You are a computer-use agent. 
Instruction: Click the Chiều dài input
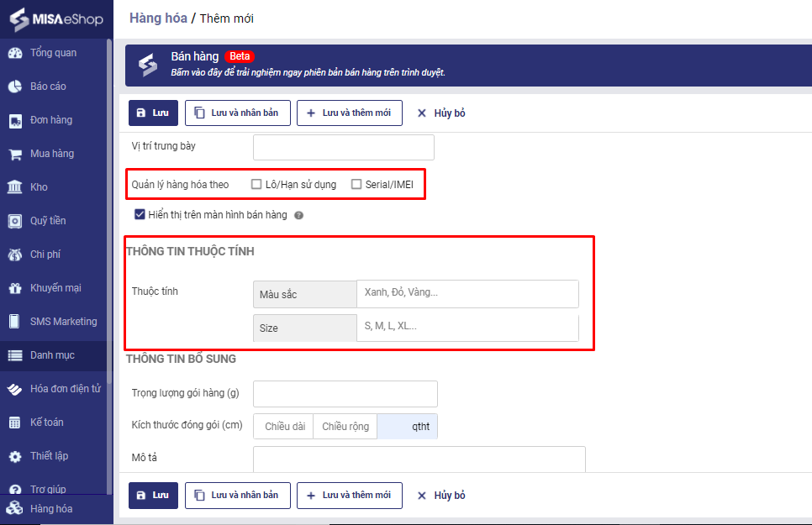pos(284,426)
